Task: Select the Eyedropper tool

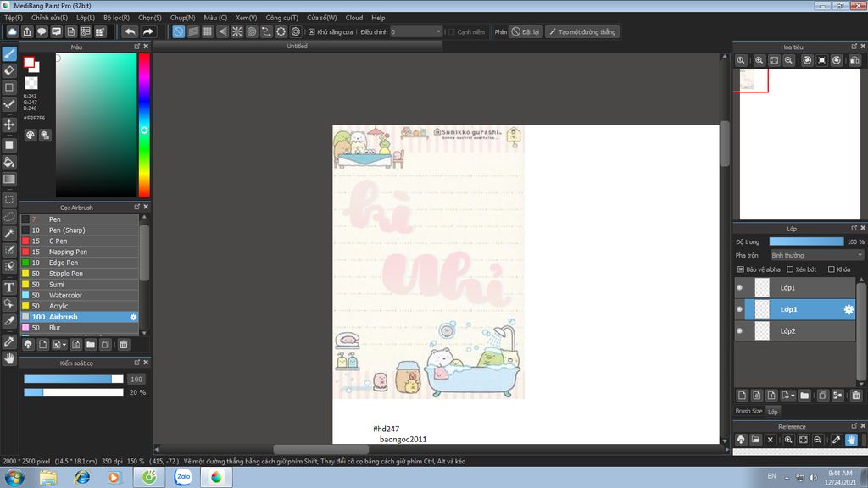Action: 8,341
